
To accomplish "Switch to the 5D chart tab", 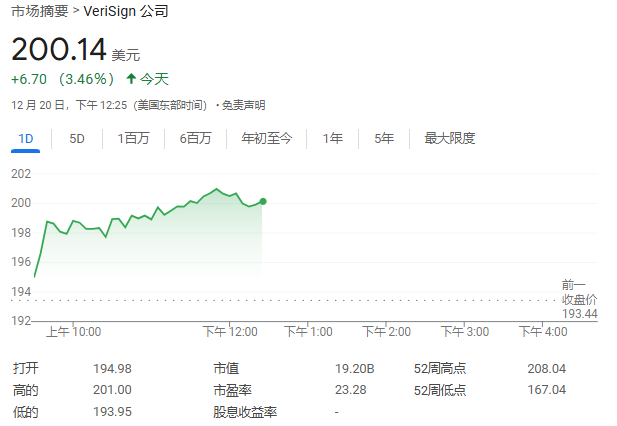I will click(77, 138).
